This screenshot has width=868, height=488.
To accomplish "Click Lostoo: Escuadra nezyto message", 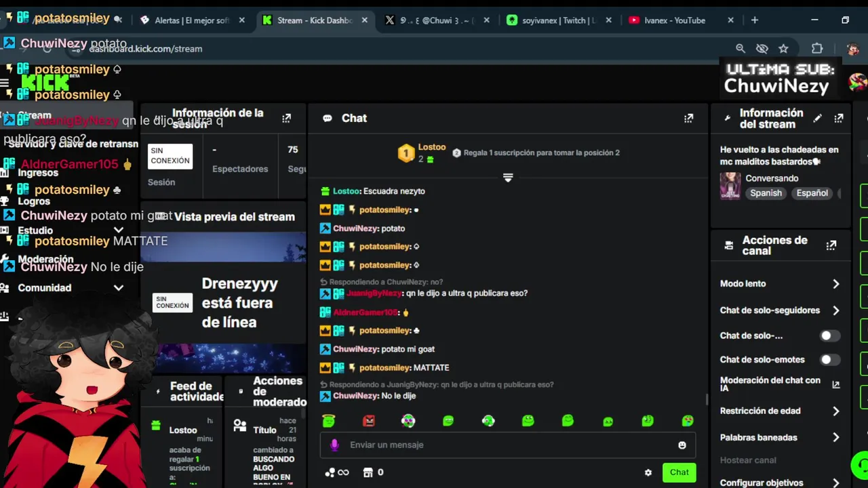I will point(373,191).
